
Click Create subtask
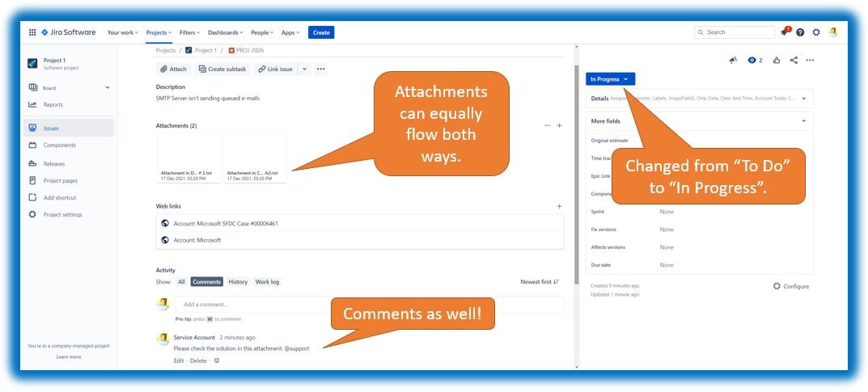coord(222,70)
